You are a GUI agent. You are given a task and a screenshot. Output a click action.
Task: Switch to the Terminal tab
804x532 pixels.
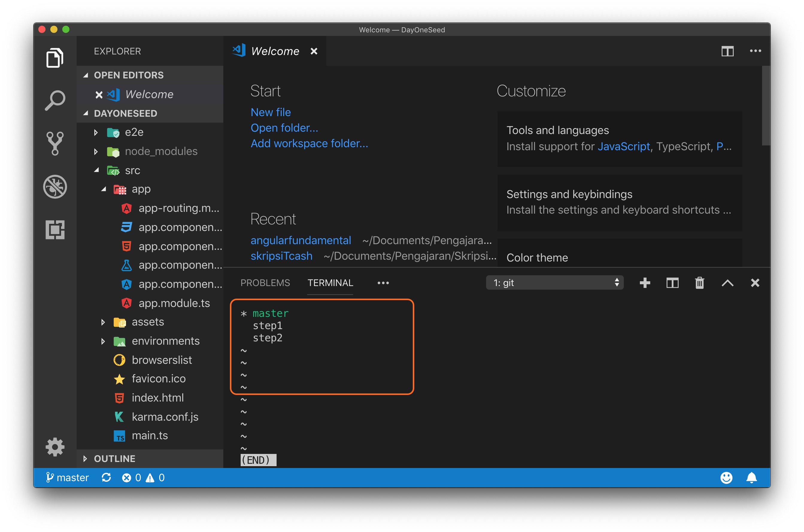[x=330, y=283]
